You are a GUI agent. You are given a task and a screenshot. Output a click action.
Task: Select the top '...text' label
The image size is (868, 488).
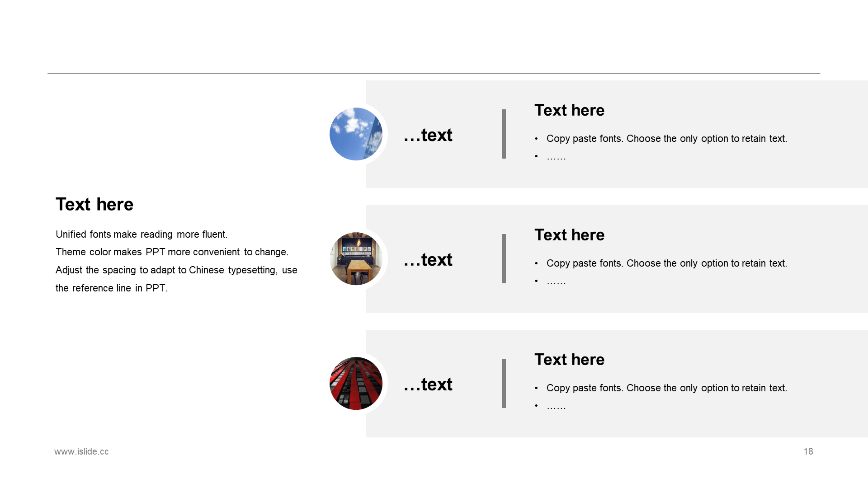pos(428,135)
